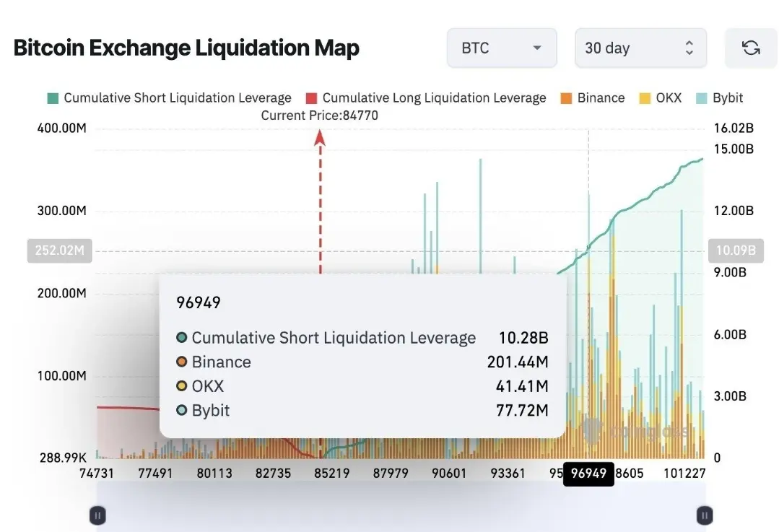Viewport: 779px width, 532px height.
Task: Click the range zoom bar under chart
Action: tap(401, 507)
